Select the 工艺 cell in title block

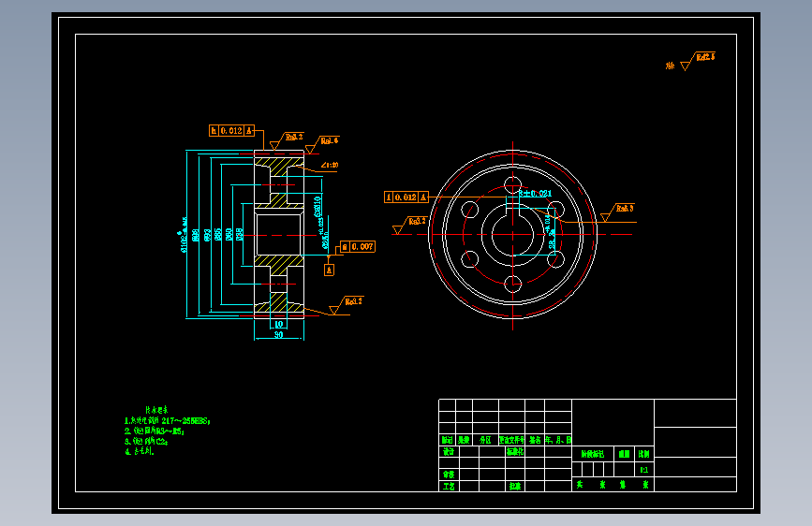[x=449, y=486]
